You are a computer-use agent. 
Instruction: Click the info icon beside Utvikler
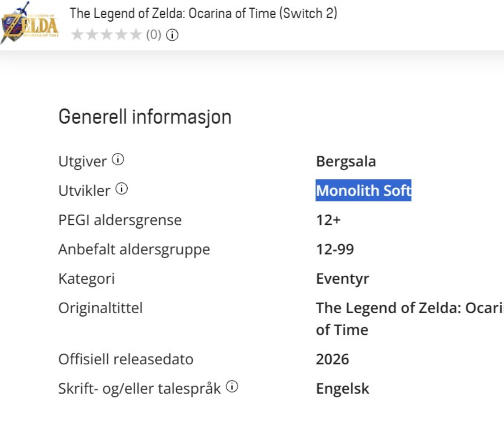coord(122,189)
